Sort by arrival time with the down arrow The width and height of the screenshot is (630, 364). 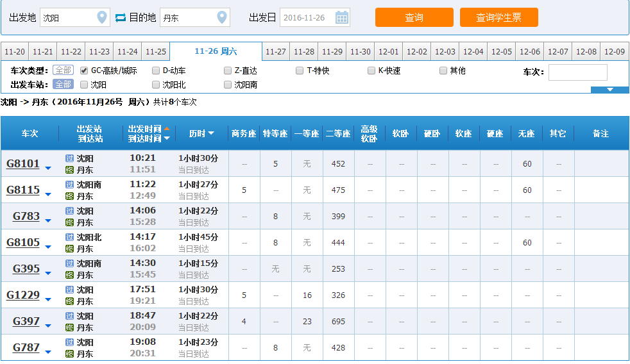click(167, 138)
